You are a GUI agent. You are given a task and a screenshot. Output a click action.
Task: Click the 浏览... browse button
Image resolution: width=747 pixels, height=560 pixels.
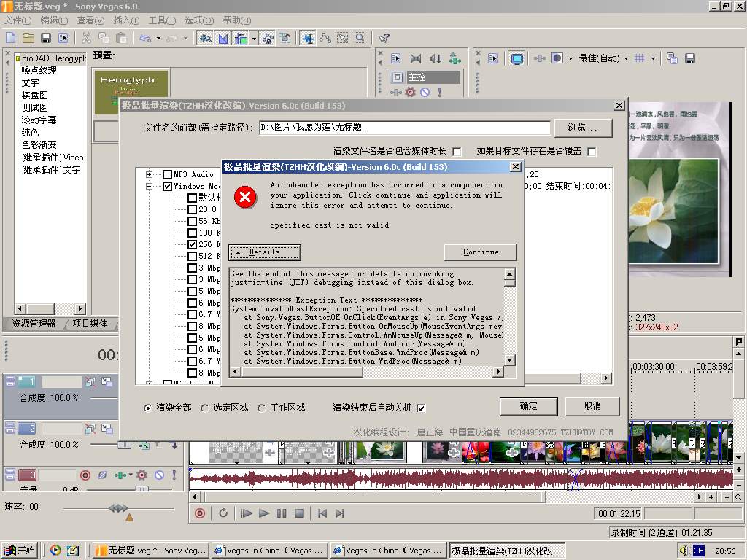tap(583, 128)
